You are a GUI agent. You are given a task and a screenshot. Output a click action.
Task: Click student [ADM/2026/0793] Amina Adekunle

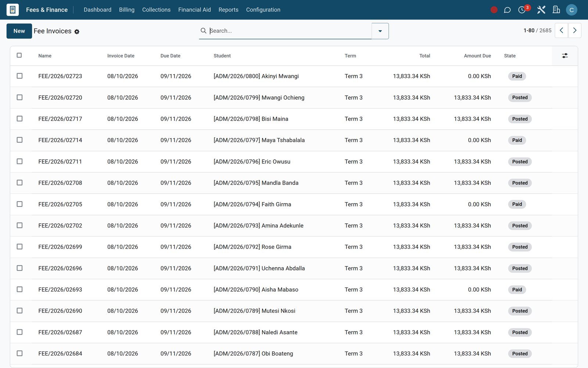pos(258,226)
